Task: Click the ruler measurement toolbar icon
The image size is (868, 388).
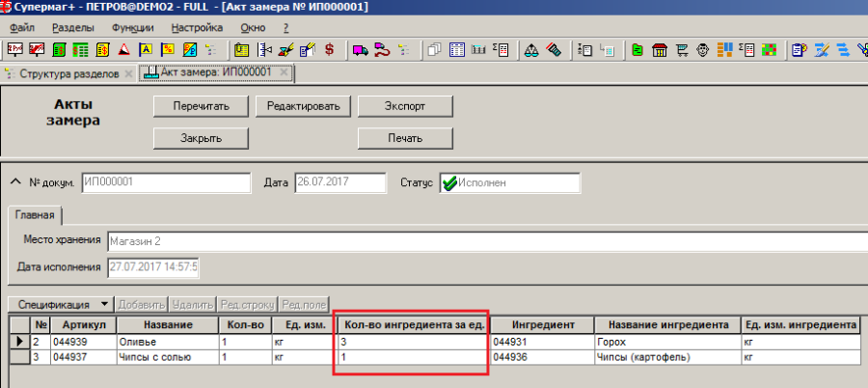Action: click(264, 50)
